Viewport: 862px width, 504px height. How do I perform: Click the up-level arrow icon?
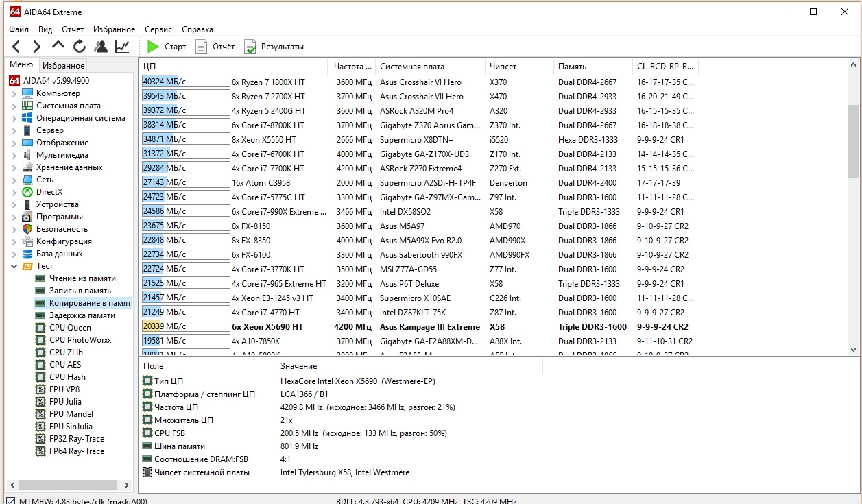[x=58, y=45]
